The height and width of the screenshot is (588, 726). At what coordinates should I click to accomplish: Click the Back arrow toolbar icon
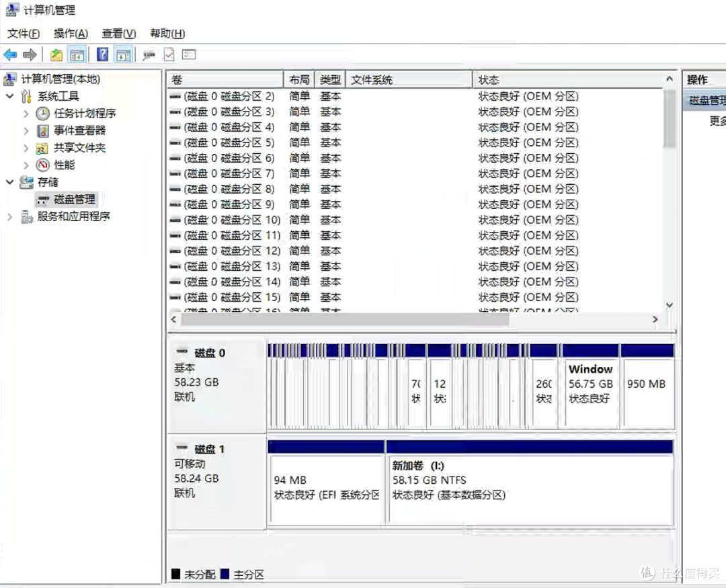coord(10,55)
